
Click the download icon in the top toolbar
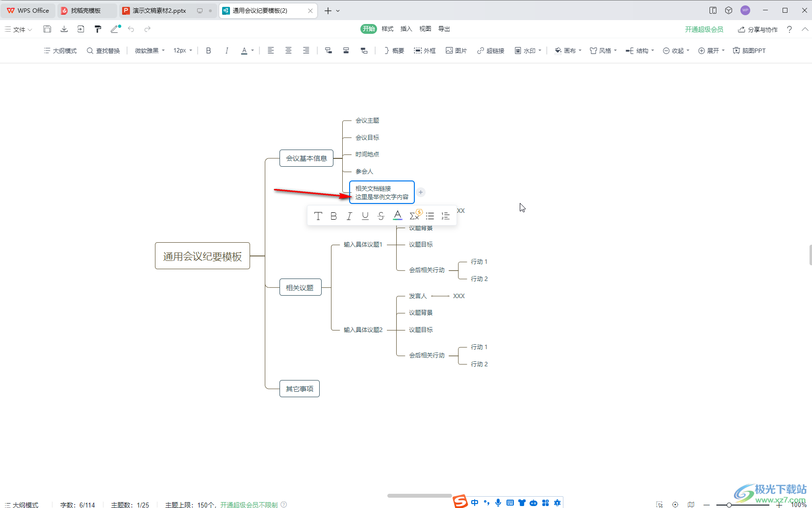[64, 29]
